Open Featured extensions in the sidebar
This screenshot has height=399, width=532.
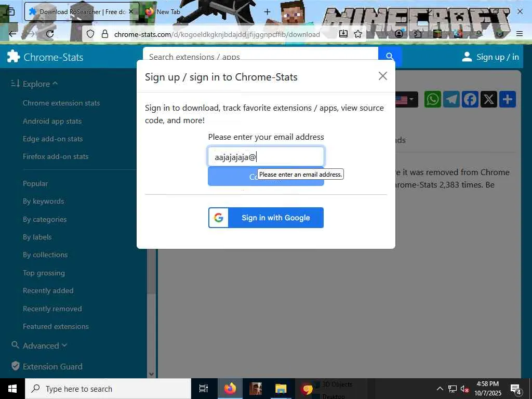point(56,326)
